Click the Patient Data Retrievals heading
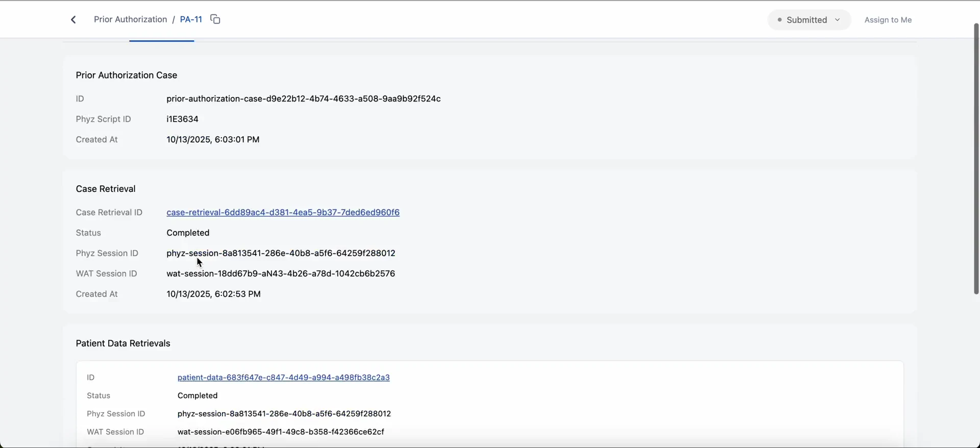 click(x=123, y=343)
